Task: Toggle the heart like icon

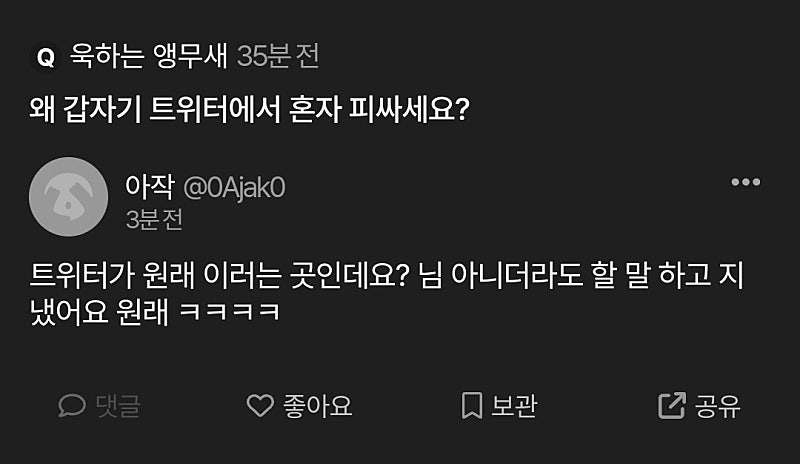Action: [260, 405]
